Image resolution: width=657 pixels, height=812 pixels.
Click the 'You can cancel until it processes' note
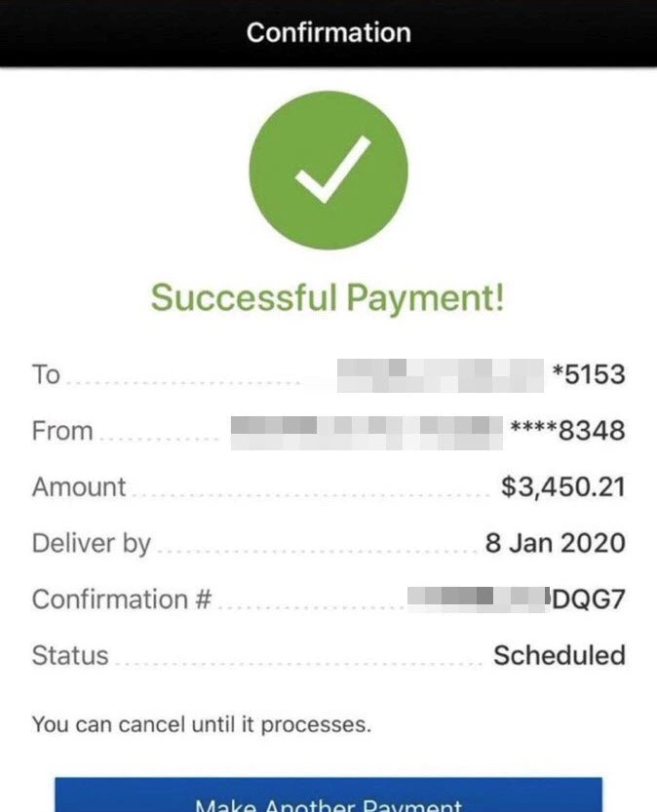pyautogui.click(x=202, y=724)
